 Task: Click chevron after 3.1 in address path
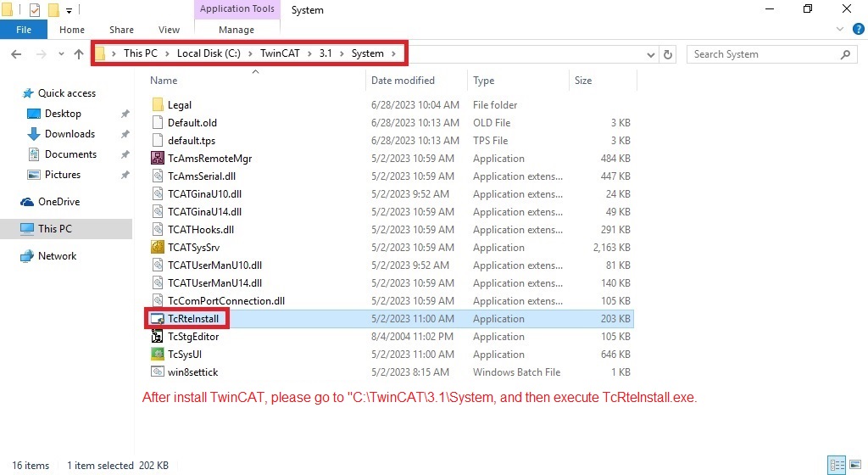[x=342, y=53]
